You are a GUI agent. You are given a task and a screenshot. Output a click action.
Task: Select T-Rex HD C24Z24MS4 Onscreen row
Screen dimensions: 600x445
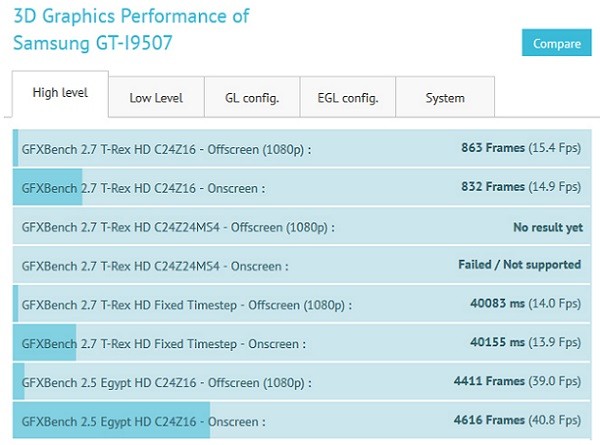[x=302, y=265]
